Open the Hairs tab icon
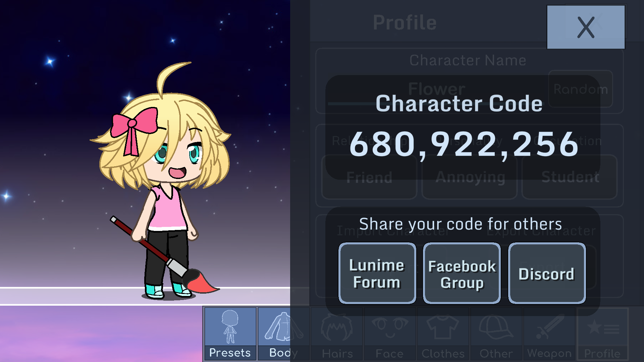 pyautogui.click(x=337, y=327)
